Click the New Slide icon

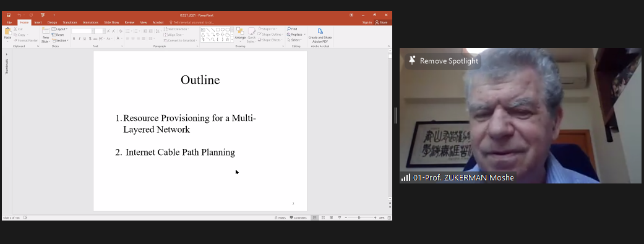[46, 31]
